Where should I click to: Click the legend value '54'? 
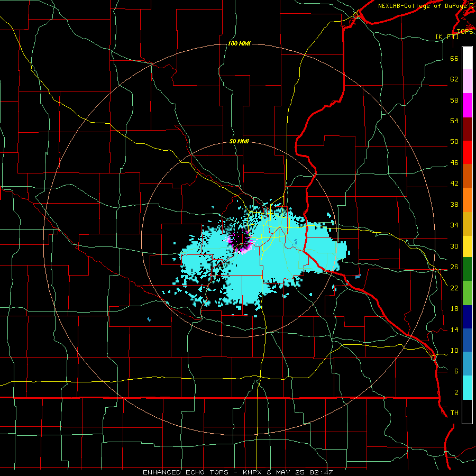click(x=454, y=121)
